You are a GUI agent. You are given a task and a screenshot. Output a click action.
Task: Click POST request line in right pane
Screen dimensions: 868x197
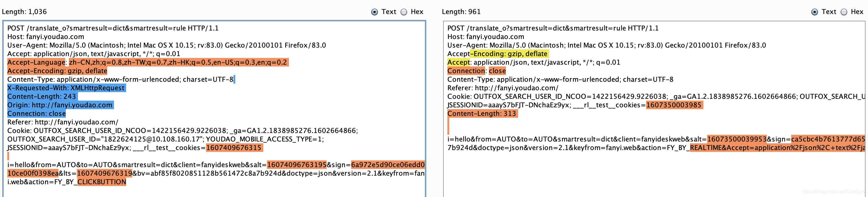[x=553, y=28]
